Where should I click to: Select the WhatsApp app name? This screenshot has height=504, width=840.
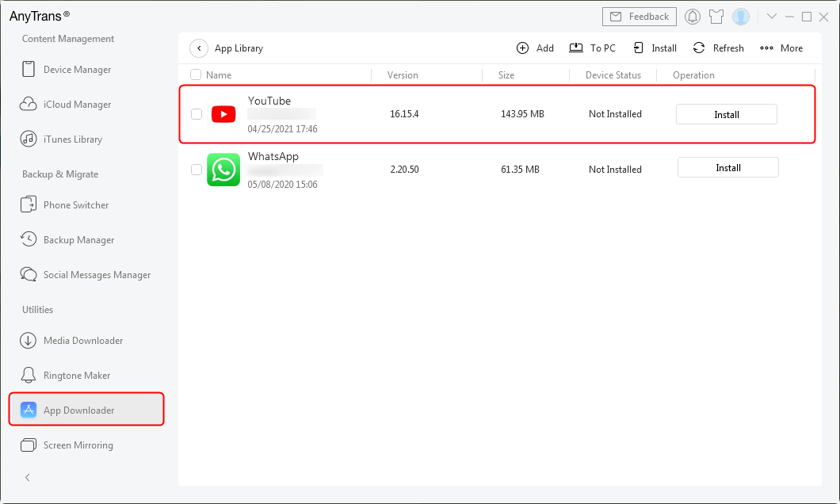273,156
